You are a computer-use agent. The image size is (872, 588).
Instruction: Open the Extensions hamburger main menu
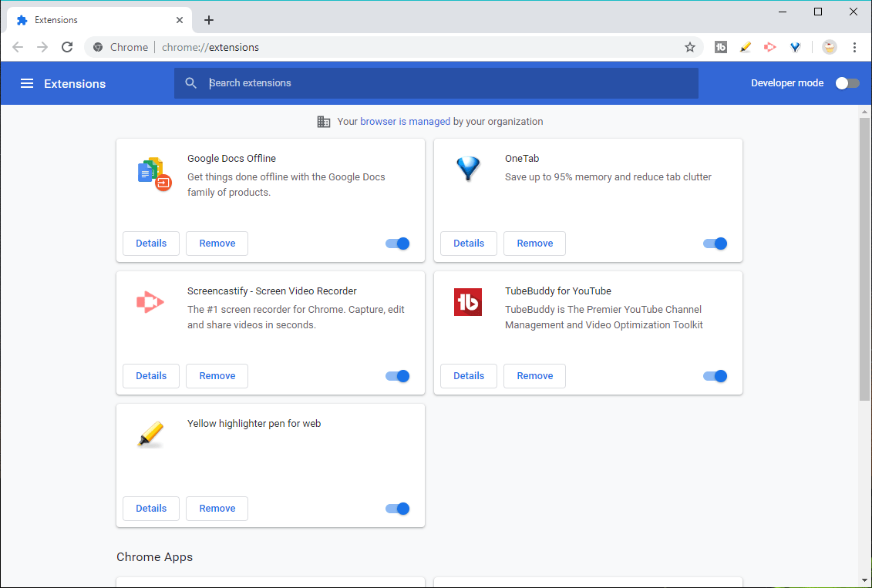(x=27, y=83)
